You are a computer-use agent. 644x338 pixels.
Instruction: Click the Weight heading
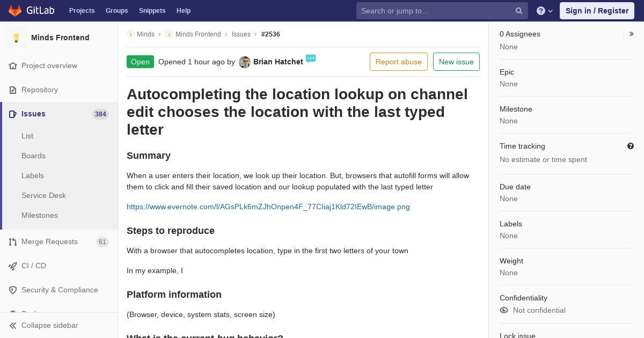(511, 261)
